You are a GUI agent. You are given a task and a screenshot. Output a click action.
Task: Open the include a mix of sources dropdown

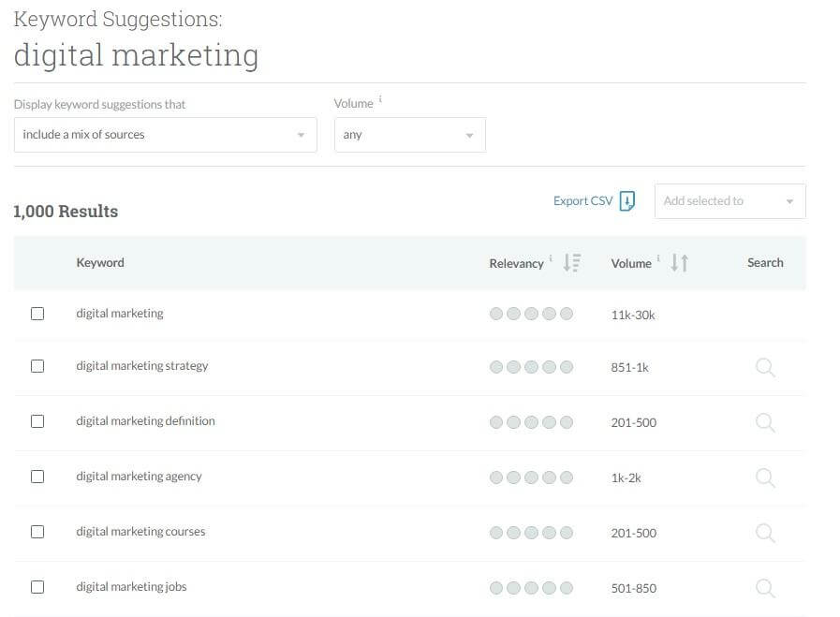coord(166,135)
